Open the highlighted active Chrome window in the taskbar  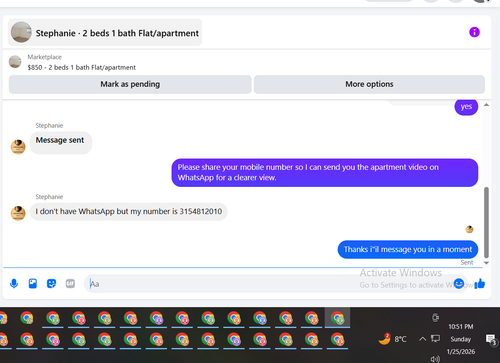(x=337, y=318)
